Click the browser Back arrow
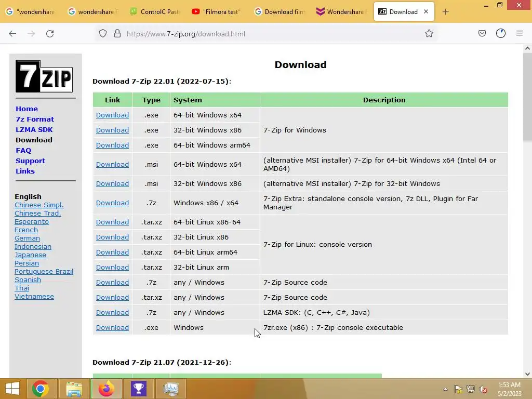The width and height of the screenshot is (532, 399). click(12, 34)
